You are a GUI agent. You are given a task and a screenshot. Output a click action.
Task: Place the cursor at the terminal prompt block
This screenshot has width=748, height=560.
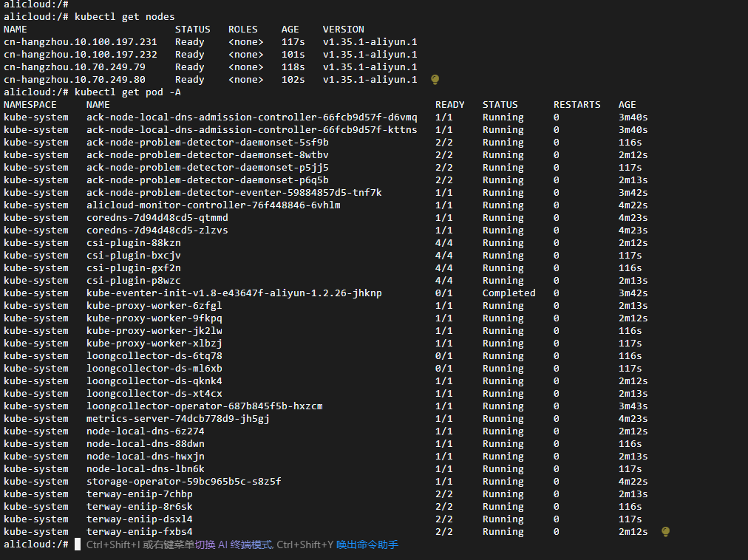pyautogui.click(x=78, y=544)
